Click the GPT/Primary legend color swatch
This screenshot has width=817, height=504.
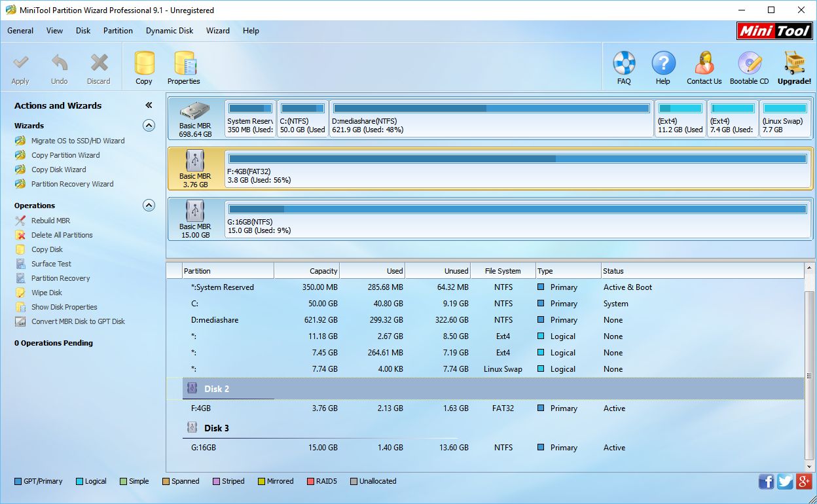pyautogui.click(x=18, y=481)
